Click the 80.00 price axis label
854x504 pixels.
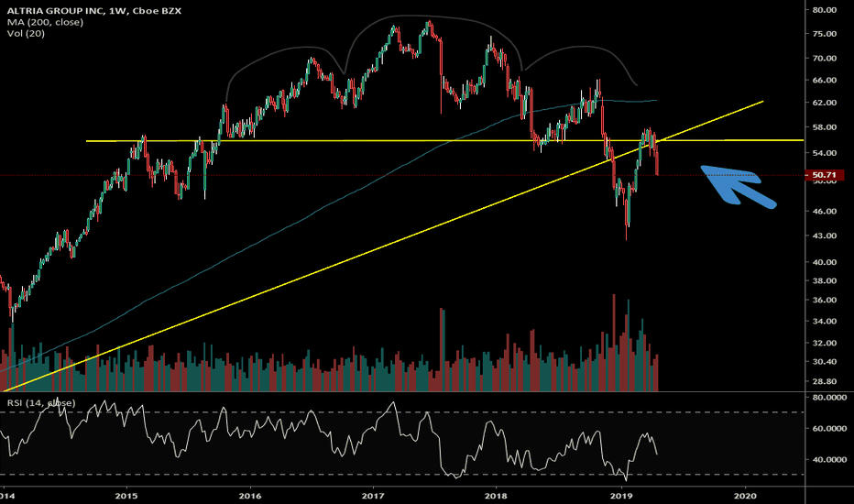pos(824,10)
